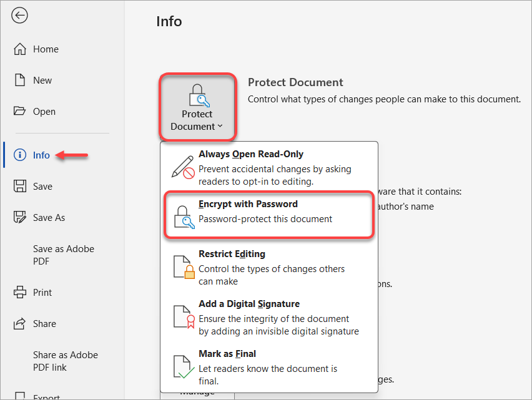Click the Print printer icon
This screenshot has height=400, width=532.
20,293
